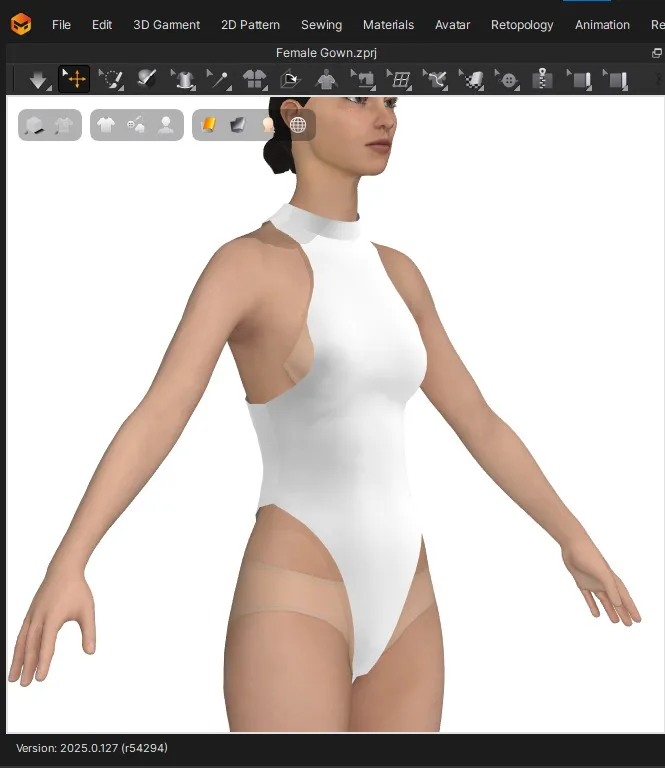Open the Avatar menu

(452, 25)
